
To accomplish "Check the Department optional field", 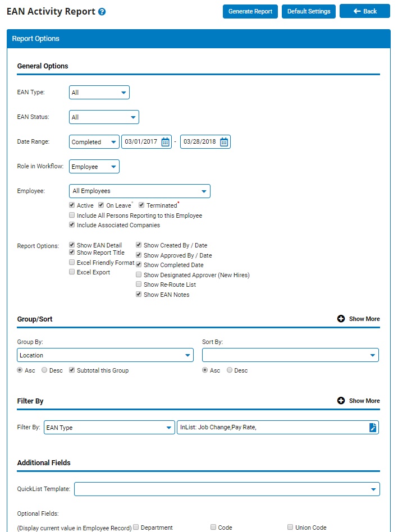I will [x=136, y=527].
